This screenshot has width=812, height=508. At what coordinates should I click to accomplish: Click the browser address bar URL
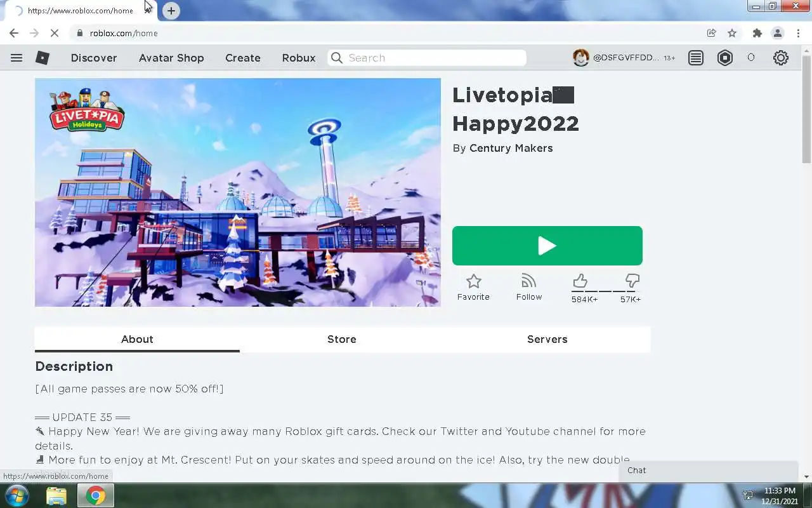(x=124, y=33)
